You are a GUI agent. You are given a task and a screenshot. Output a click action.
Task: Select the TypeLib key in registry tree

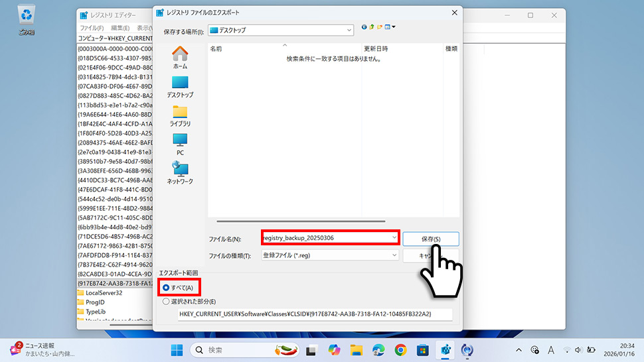click(96, 312)
